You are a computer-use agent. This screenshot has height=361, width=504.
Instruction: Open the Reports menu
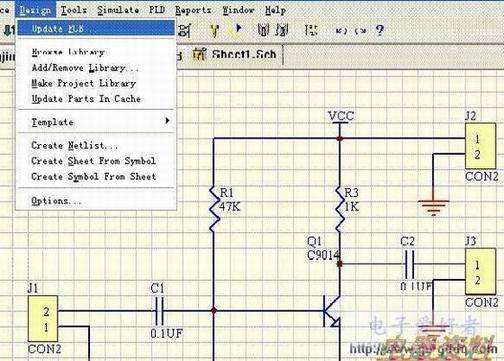193,10
